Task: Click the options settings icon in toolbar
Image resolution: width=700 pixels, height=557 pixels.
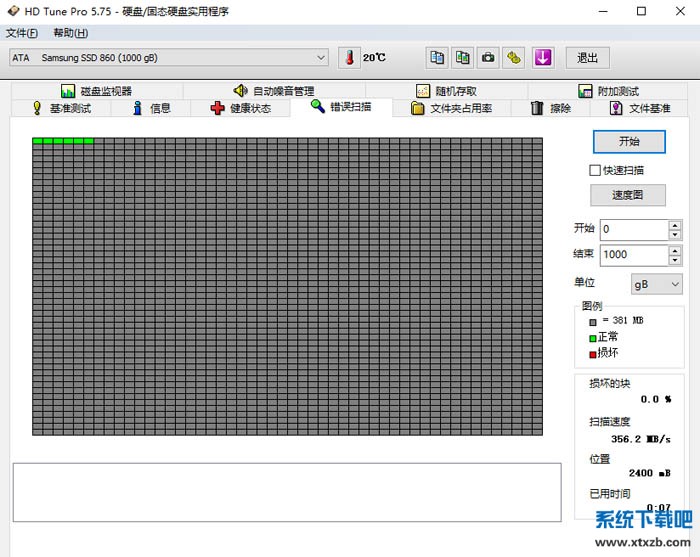Action: coord(514,58)
